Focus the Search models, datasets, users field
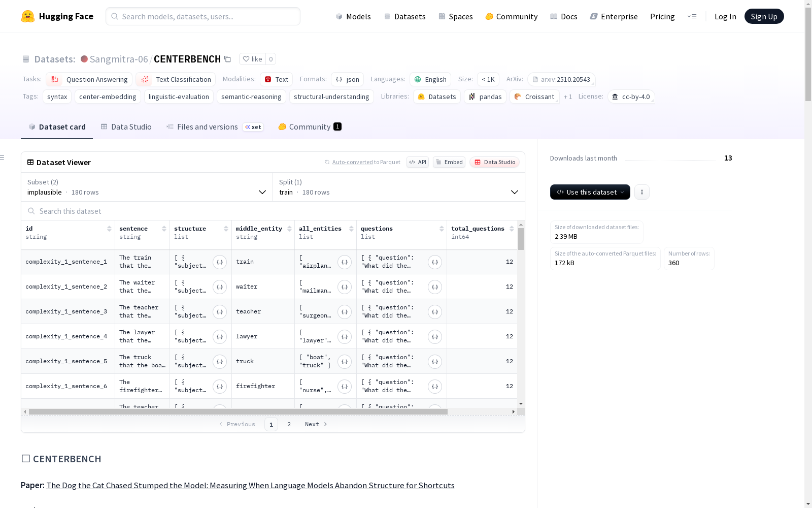 pyautogui.click(x=203, y=16)
